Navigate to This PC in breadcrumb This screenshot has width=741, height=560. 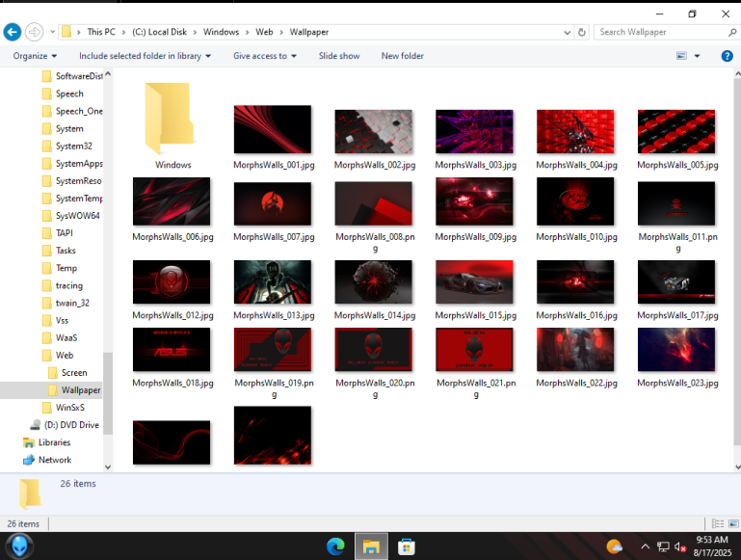click(101, 32)
